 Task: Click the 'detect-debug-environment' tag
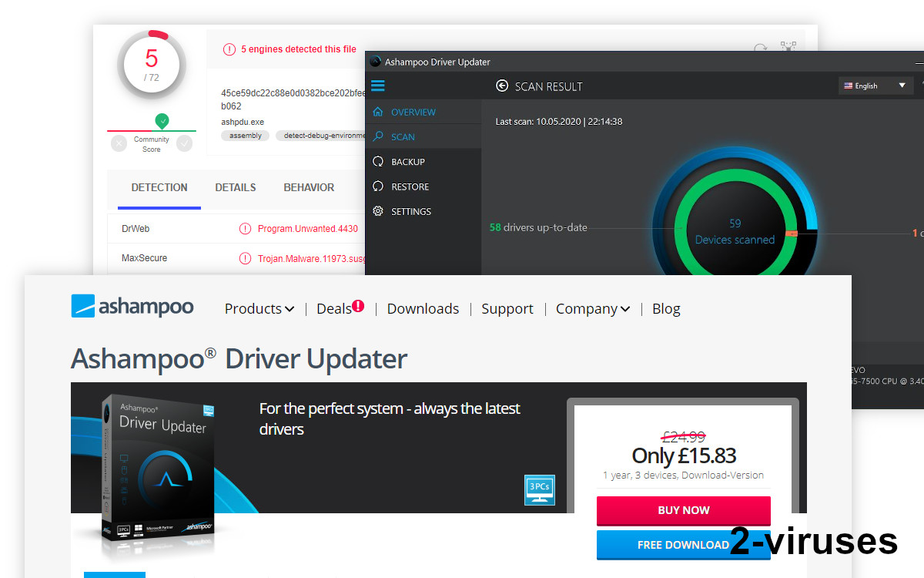pos(321,136)
